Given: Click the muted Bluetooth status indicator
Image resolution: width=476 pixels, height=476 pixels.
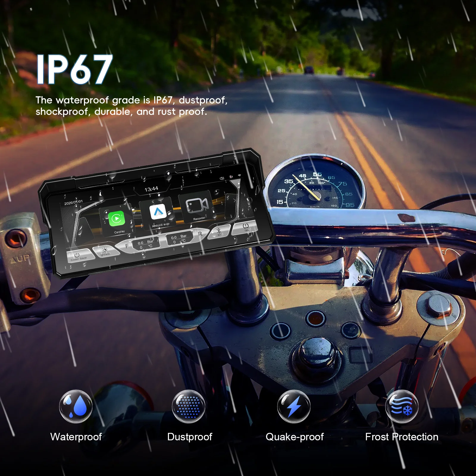Looking at the screenshot, I should point(231,177).
